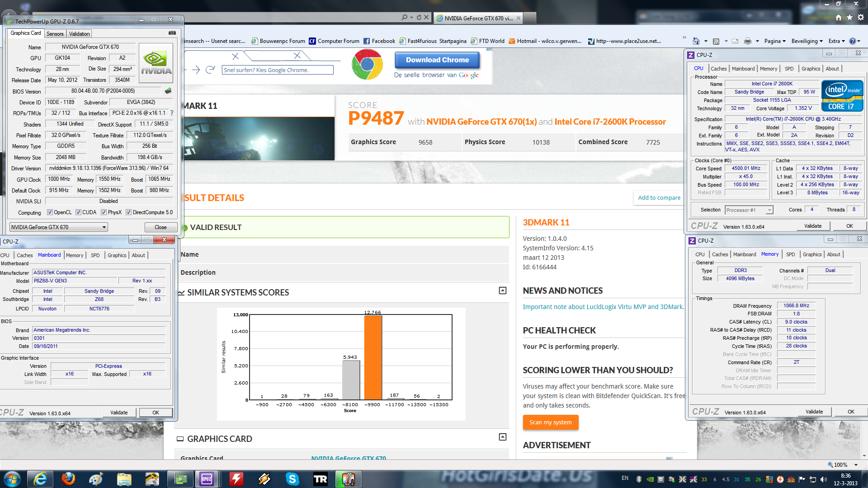Open the Facebook favorites bar link
This screenshot has width=868, height=488.
point(379,41)
